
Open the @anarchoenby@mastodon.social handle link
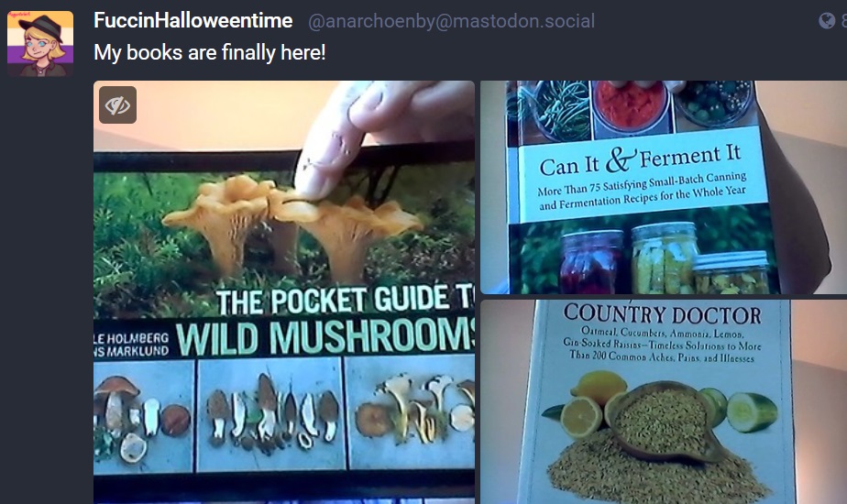point(451,21)
